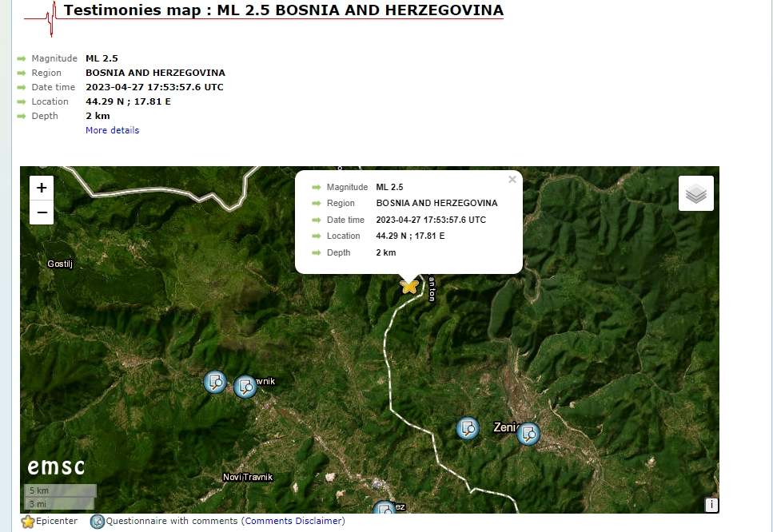Open the More details link
The width and height of the screenshot is (773, 532).
(112, 130)
